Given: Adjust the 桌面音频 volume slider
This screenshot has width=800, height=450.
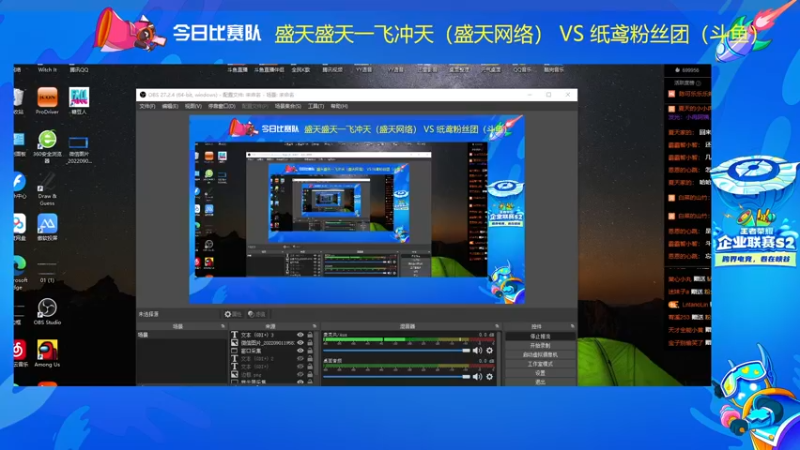Looking at the screenshot, I should [396, 377].
